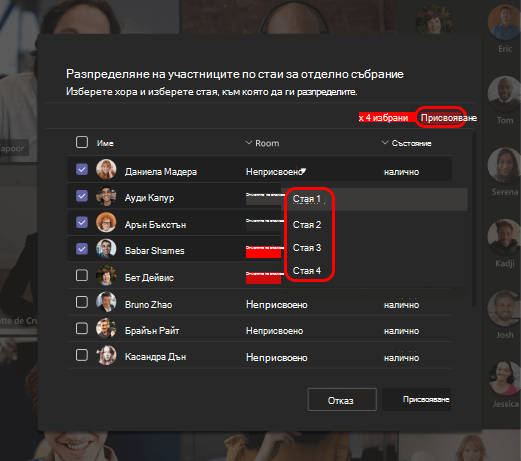This screenshot has height=461, width=521.
Task: Click the participants list scrollbar
Action: pyautogui.click(x=474, y=219)
